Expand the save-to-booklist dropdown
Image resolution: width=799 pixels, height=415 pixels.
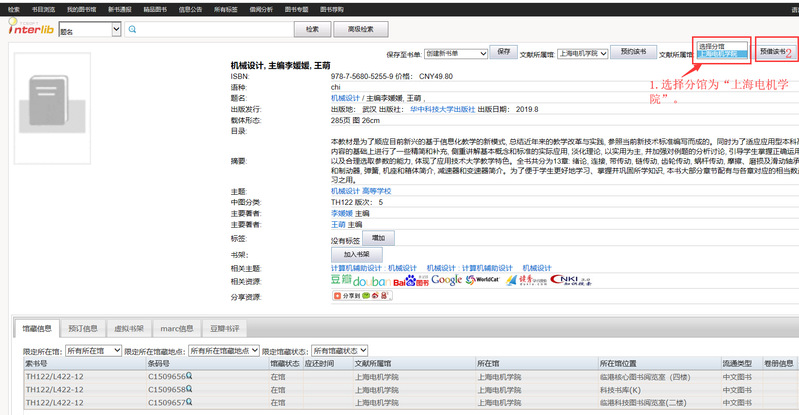pos(456,51)
